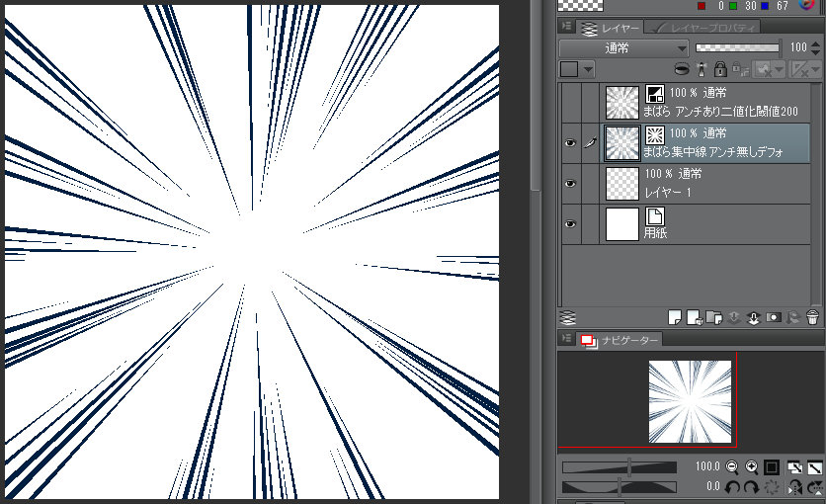
Task: Open the layer palette color dropdown
Action: (x=577, y=69)
